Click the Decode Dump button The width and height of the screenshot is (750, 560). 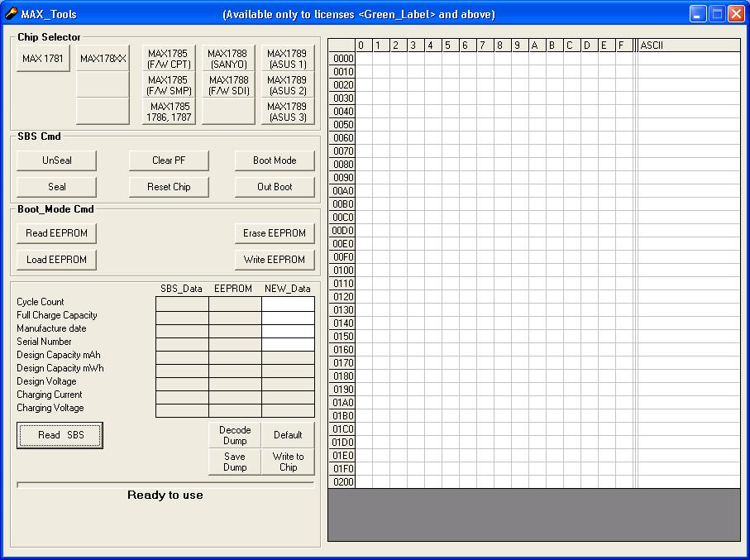pyautogui.click(x=235, y=435)
